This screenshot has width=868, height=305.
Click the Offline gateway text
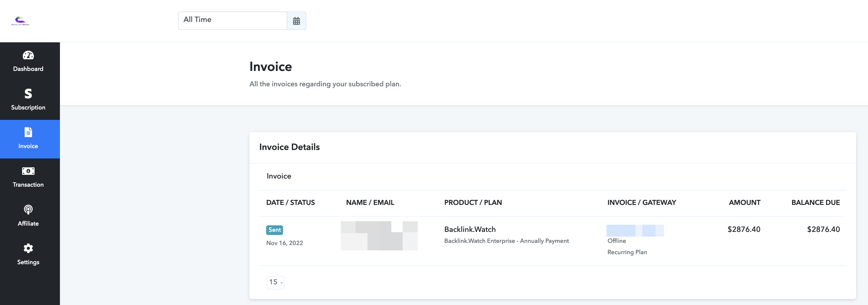pos(617,241)
